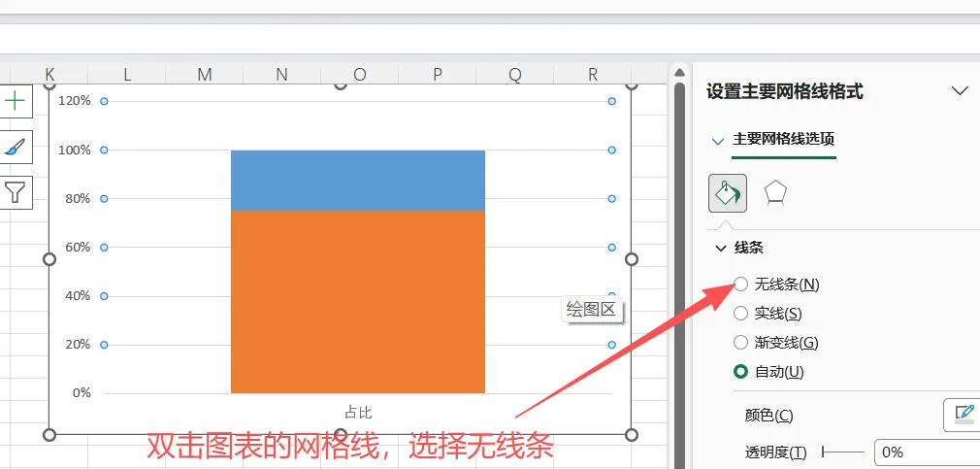This screenshot has width=980, height=469.
Task: Open the Chart Filters funnel icon
Action: [x=15, y=192]
